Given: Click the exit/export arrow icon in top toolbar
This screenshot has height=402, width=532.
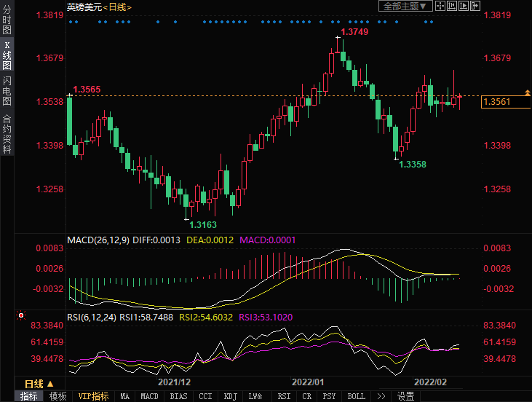Looking at the screenshot, I should tap(475, 6).
